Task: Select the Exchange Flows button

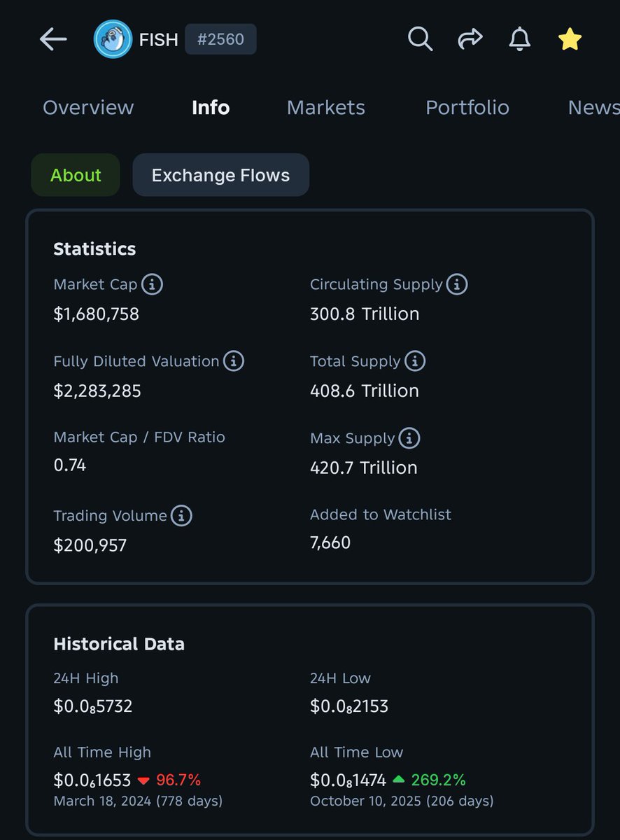Action: (220, 175)
